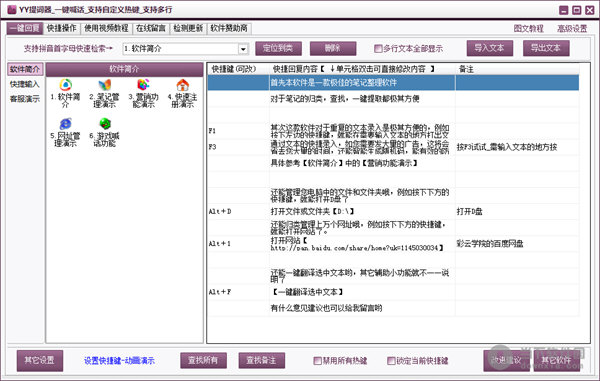Click the 导入文本 button

click(x=490, y=48)
